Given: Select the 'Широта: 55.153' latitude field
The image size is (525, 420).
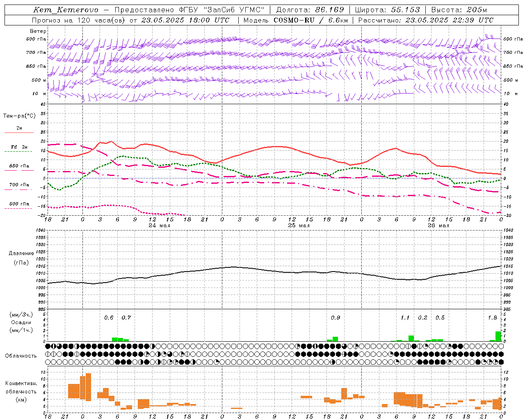Looking at the screenshot, I should [388, 10].
